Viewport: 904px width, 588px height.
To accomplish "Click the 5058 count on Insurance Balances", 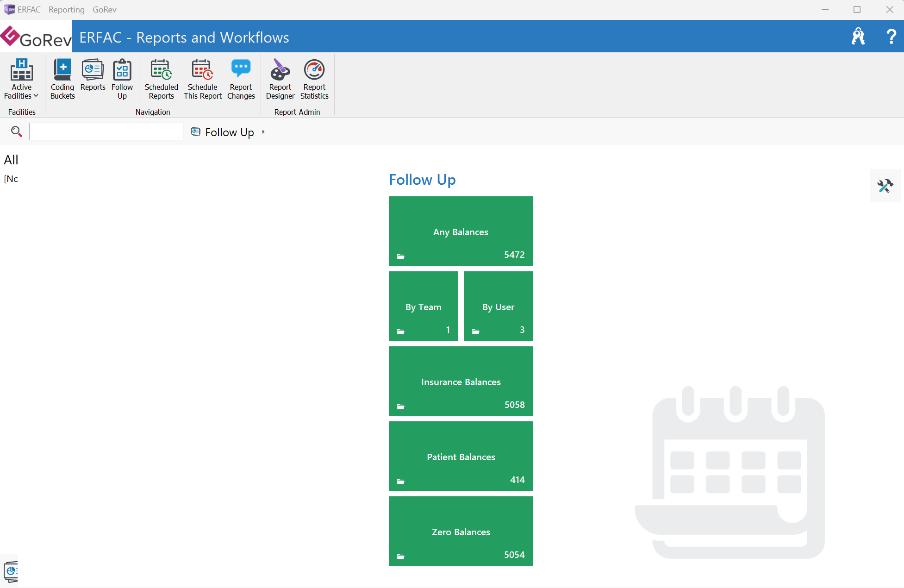I will [x=514, y=405].
